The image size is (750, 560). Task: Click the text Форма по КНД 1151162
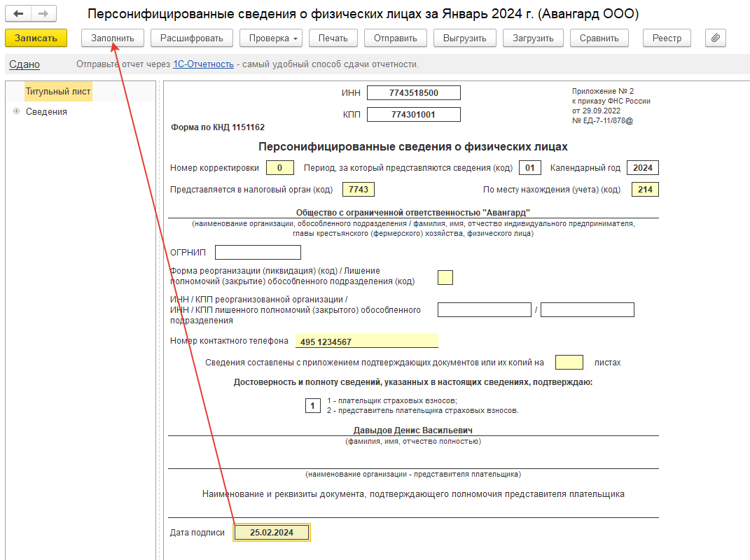click(218, 127)
